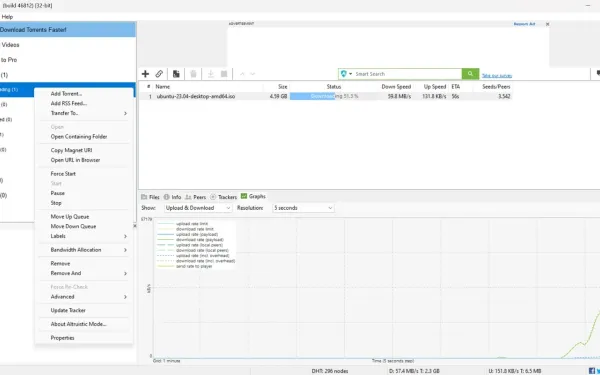The width and height of the screenshot is (600, 375).
Task: Select Pause in context menu
Action: coord(58,193)
